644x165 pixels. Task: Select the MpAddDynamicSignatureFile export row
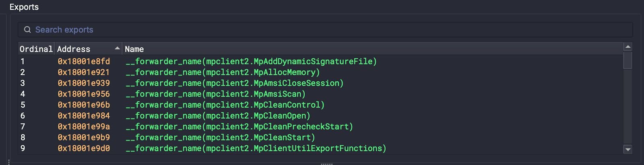(x=251, y=62)
